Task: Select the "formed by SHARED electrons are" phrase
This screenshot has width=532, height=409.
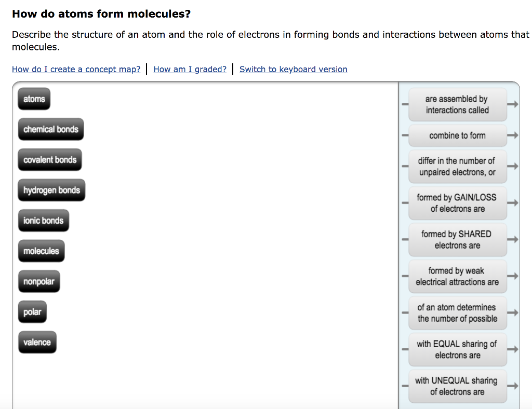Action: click(458, 239)
